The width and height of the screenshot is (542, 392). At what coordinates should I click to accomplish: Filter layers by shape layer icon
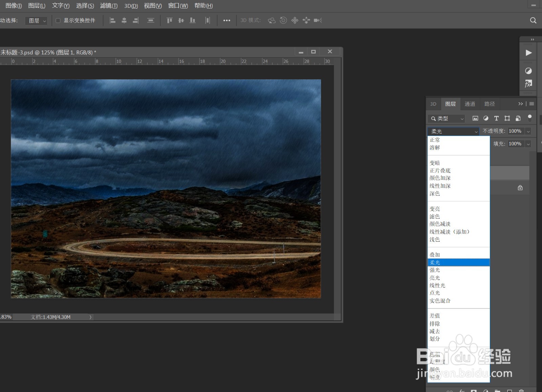[x=507, y=118]
